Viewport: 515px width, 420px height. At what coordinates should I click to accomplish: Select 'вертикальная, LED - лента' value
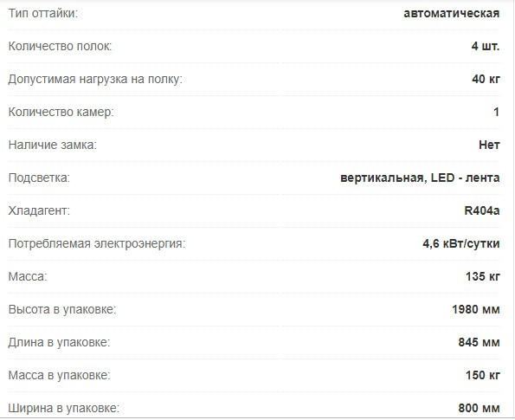(x=420, y=178)
